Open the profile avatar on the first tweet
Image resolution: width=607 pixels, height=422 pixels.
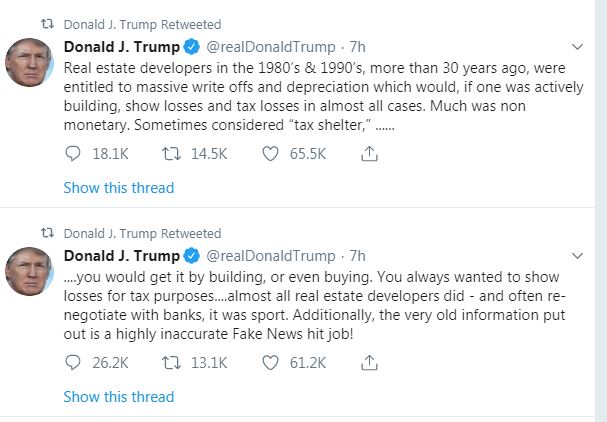pos(29,63)
